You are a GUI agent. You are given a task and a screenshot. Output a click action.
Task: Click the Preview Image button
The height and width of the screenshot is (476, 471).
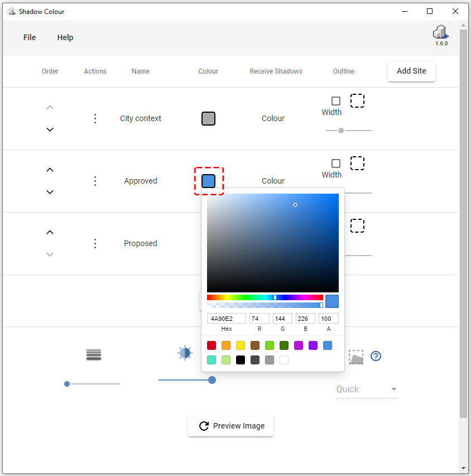(230, 426)
